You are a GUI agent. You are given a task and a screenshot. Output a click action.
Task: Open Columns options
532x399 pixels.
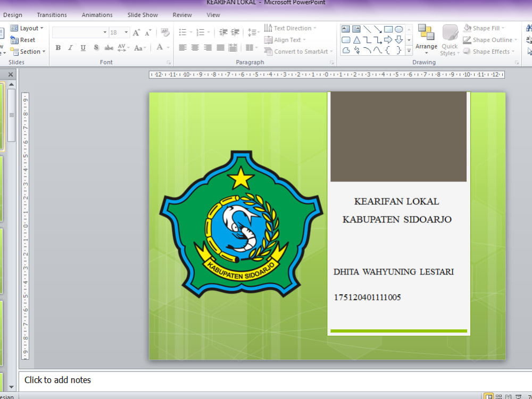click(x=251, y=47)
